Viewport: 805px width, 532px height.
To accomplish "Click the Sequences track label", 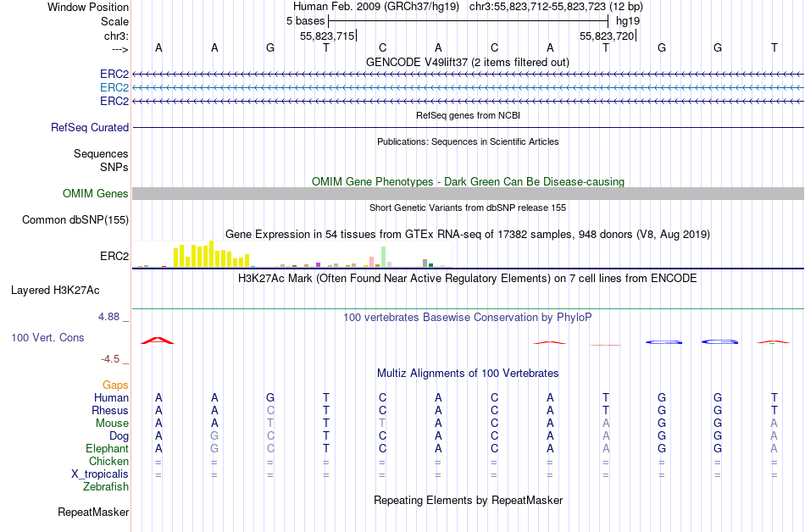I will 101,153.
